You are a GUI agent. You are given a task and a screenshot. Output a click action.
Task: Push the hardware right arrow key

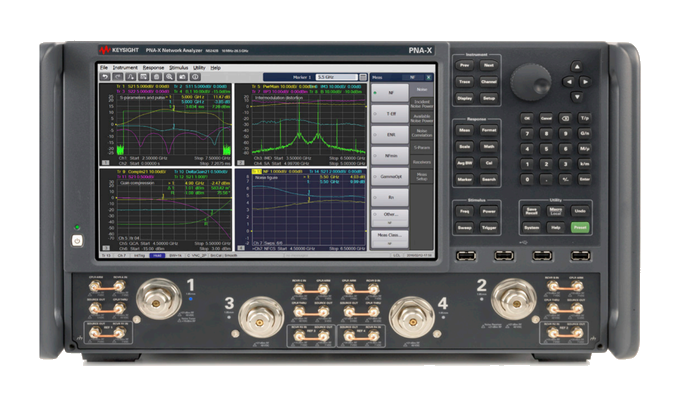(585, 82)
